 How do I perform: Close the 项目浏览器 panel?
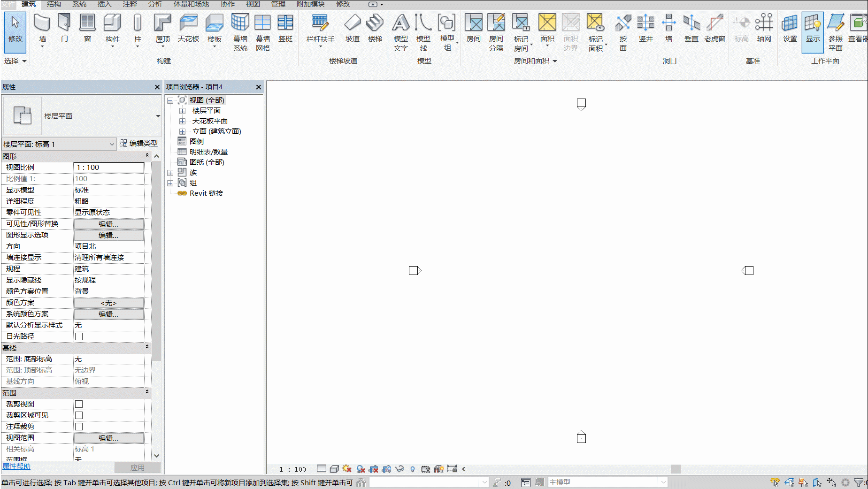coord(258,87)
